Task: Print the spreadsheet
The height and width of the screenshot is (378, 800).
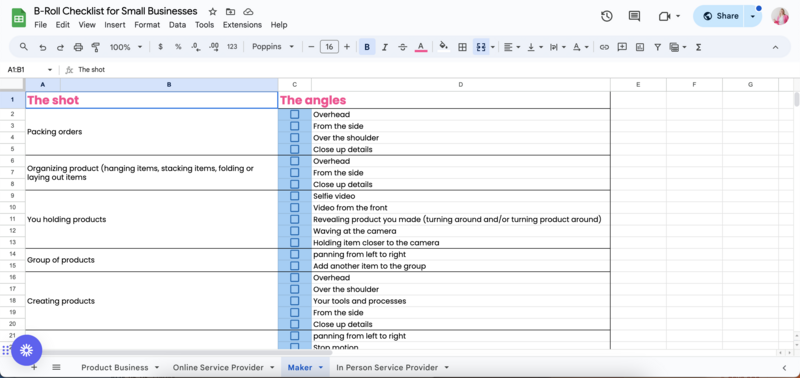Action: tap(78, 47)
